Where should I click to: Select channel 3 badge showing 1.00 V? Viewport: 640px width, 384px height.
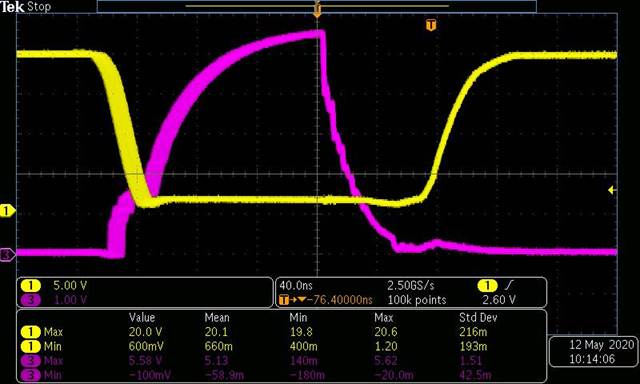coord(31,300)
